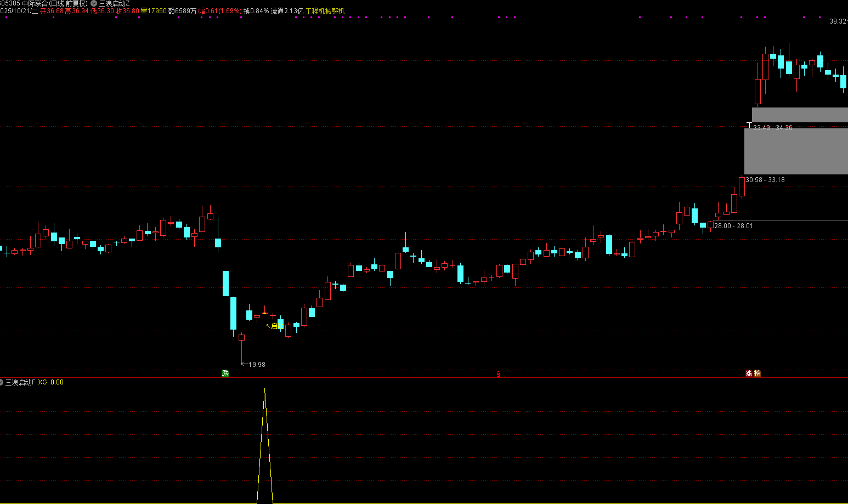848x504 pixels.
Task: Click the 39.32 high price label
Action: pos(838,21)
